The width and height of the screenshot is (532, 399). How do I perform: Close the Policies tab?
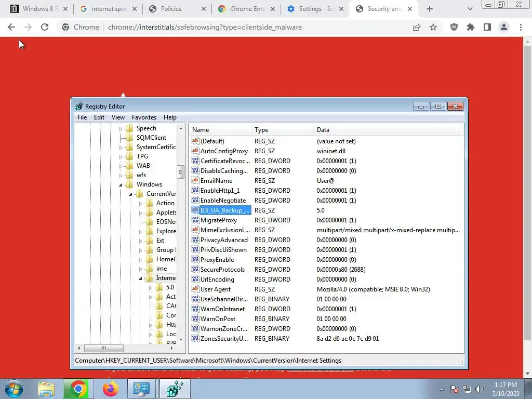coord(204,9)
